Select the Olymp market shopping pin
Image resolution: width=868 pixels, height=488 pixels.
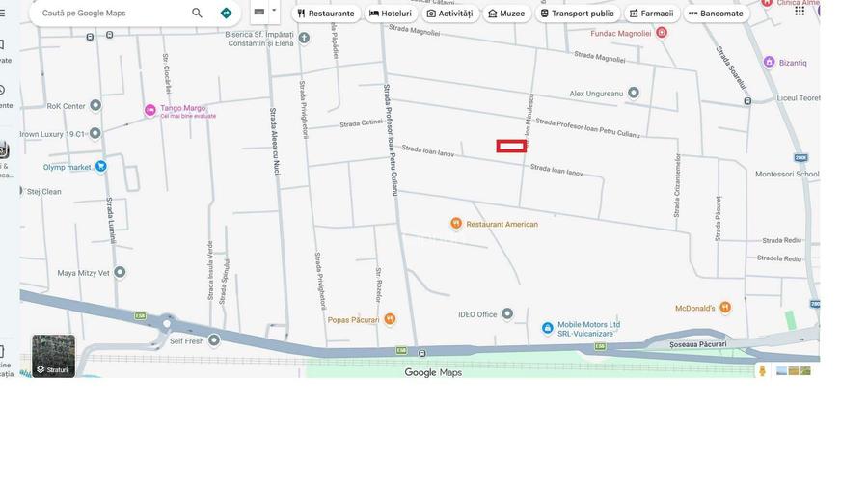pos(101,166)
